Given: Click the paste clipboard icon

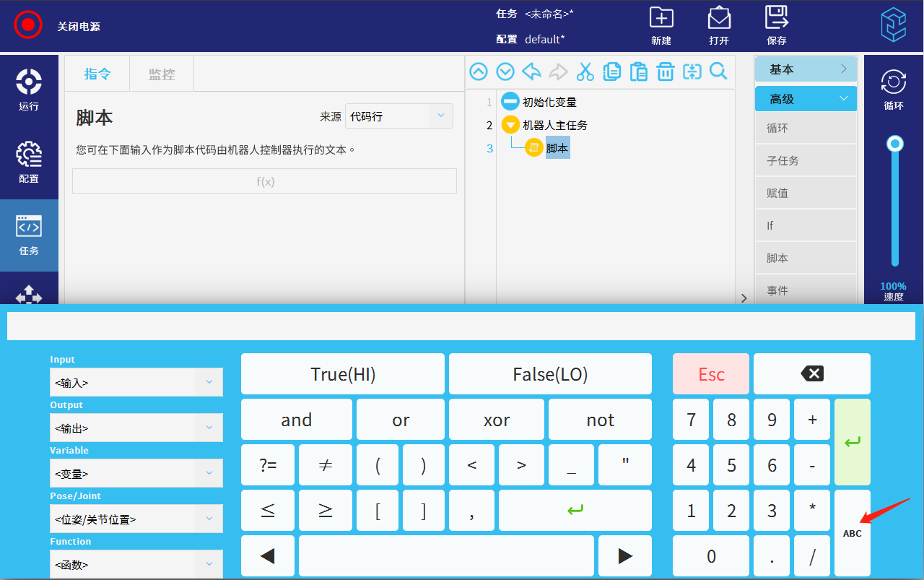Looking at the screenshot, I should 638,72.
